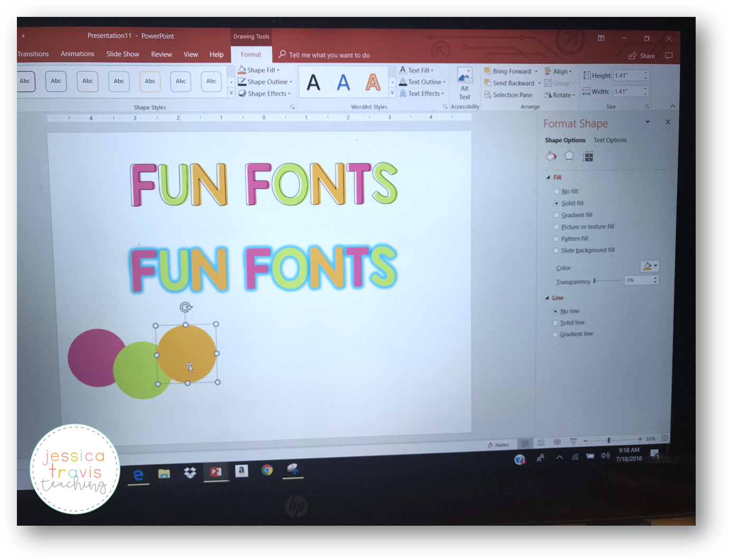
Task: Collapse the ribbon with the chevron
Action: coord(673,106)
